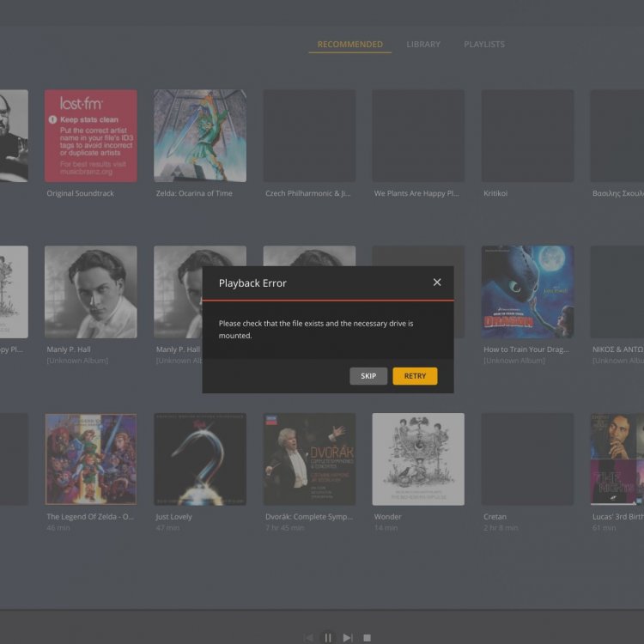Stop playback with the square stop icon
Screen dimensions: 644x644
coord(368,637)
